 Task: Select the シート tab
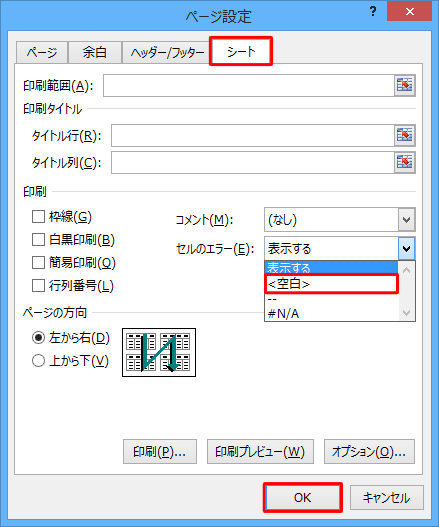click(241, 51)
